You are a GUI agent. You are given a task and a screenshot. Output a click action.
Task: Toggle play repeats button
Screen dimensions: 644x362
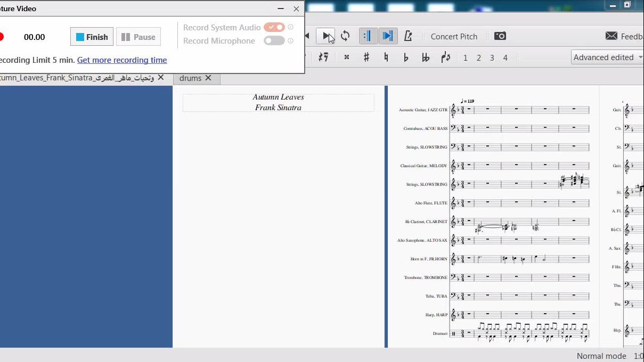tap(368, 36)
